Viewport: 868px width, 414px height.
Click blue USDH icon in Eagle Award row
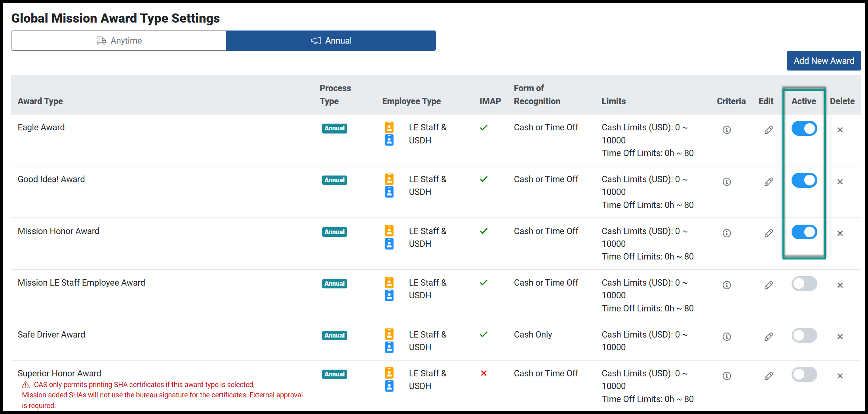pyautogui.click(x=389, y=140)
